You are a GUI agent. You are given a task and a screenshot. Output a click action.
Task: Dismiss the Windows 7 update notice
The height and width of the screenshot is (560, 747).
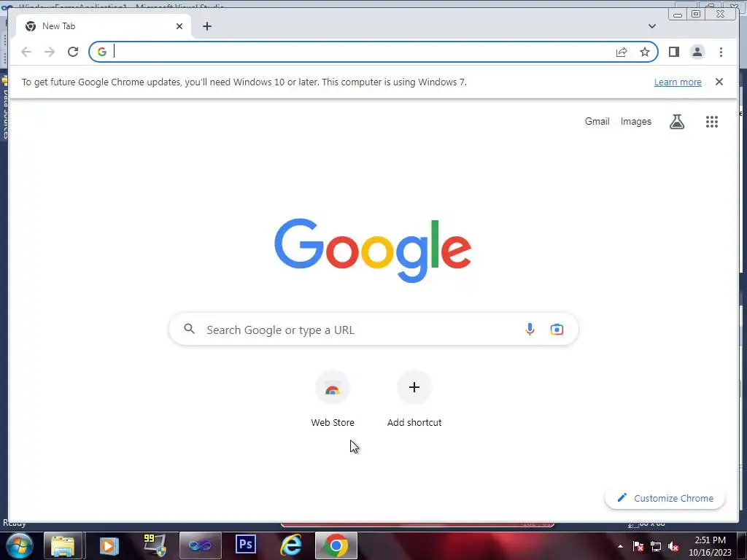(x=719, y=82)
